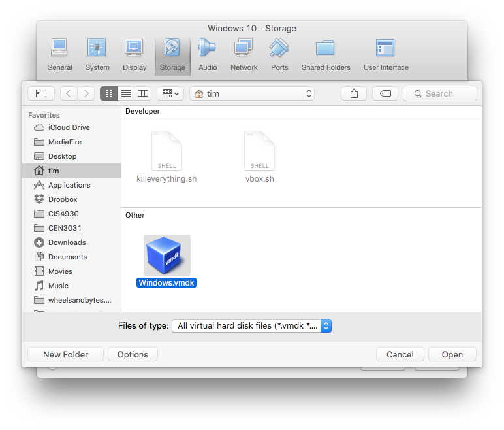
Task: Click the Open button
Action: (x=452, y=354)
